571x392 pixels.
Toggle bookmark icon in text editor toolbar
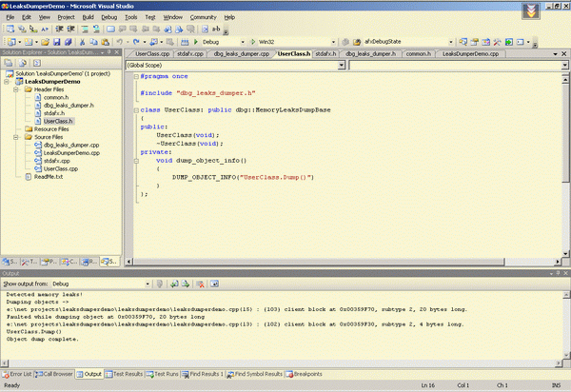[x=110, y=29]
